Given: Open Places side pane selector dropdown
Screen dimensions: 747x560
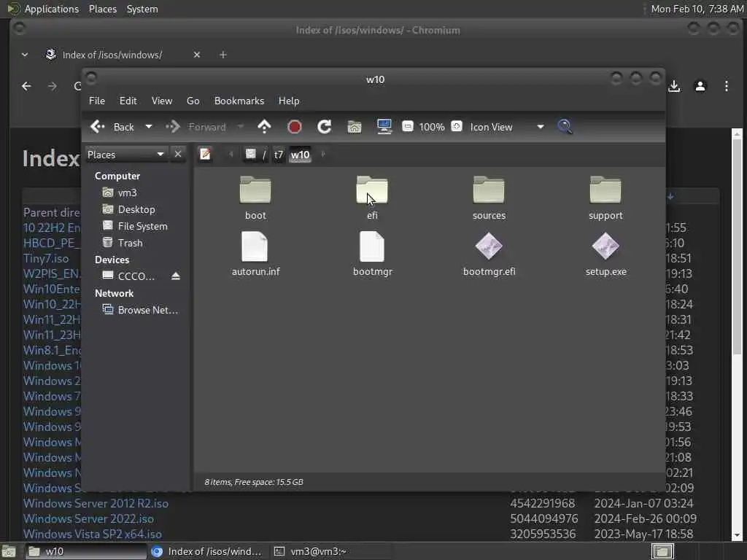Looking at the screenshot, I should [125, 155].
